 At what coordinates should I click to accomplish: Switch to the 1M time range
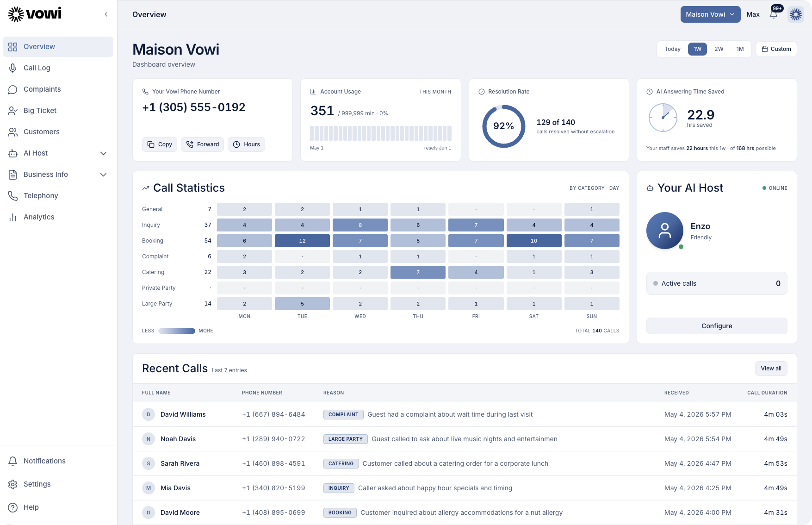point(740,49)
